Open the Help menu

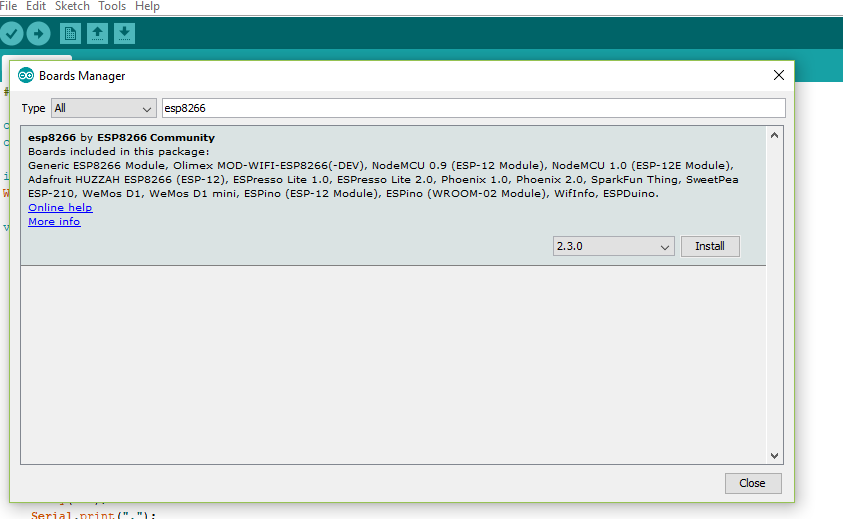(x=147, y=6)
